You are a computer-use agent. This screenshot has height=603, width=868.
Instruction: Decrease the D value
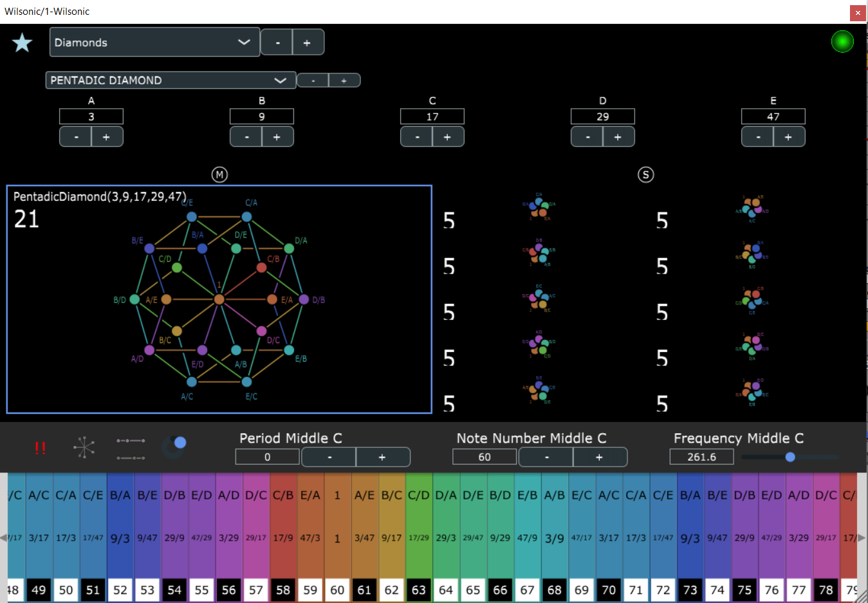pyautogui.click(x=587, y=137)
